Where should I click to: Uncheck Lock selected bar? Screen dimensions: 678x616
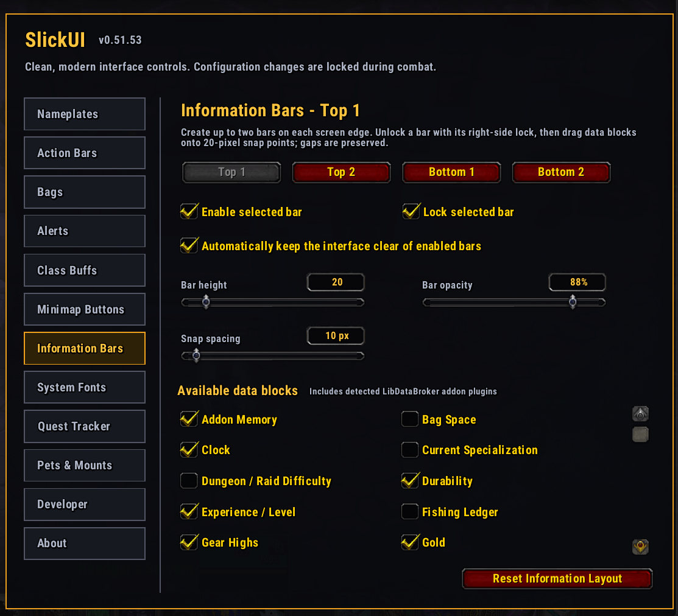411,212
